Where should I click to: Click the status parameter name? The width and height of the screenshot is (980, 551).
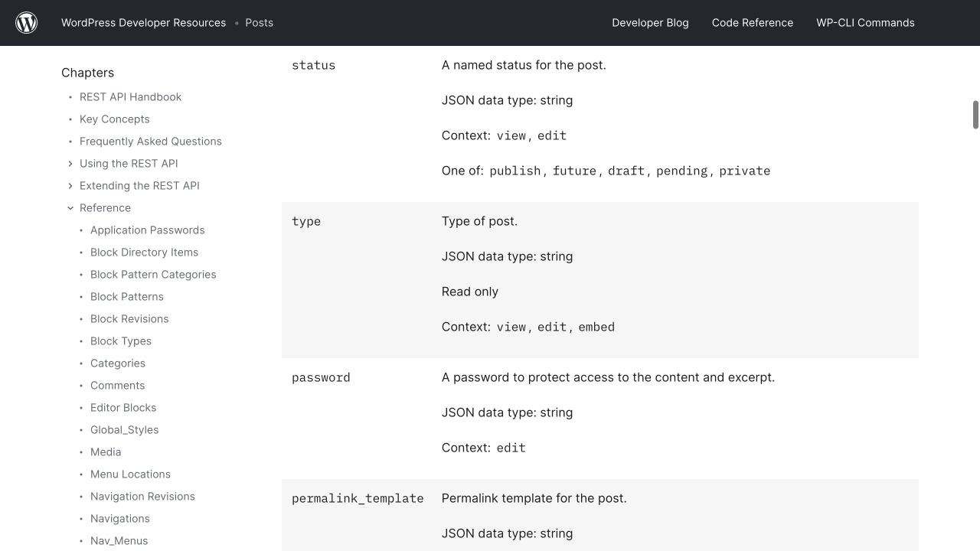pos(313,66)
